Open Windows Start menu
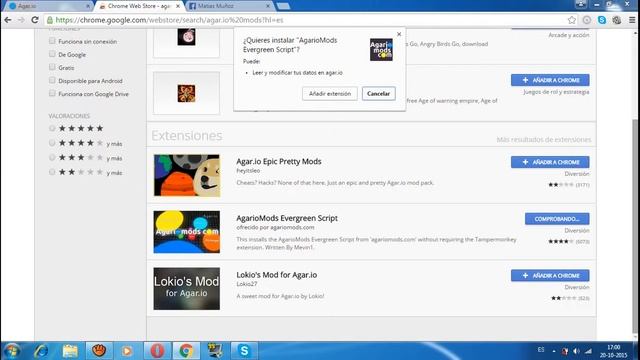The width and height of the screenshot is (640, 360). 11,351
